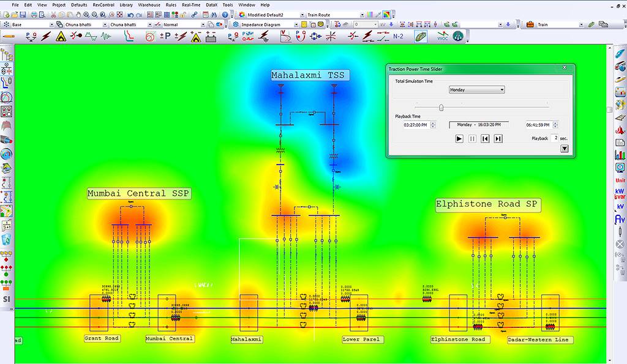
Task: Click the Unit display icon on right sidebar
Action: 619,180
